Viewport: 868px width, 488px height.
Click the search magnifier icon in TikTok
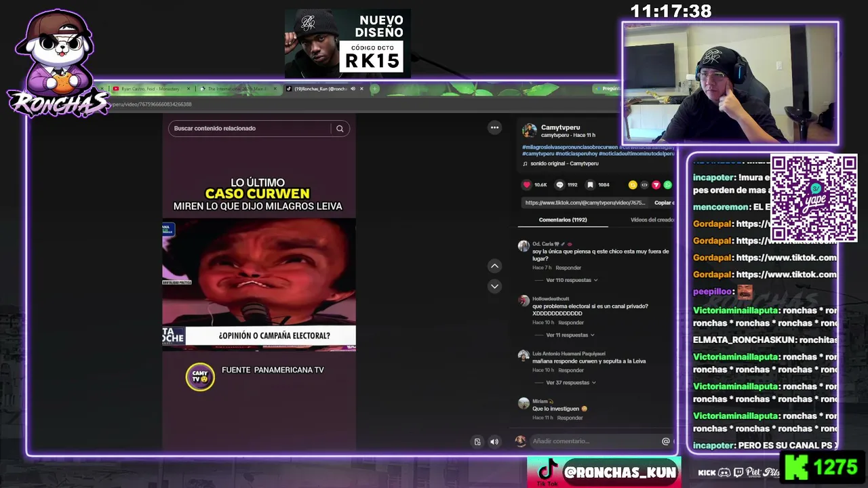click(x=340, y=128)
